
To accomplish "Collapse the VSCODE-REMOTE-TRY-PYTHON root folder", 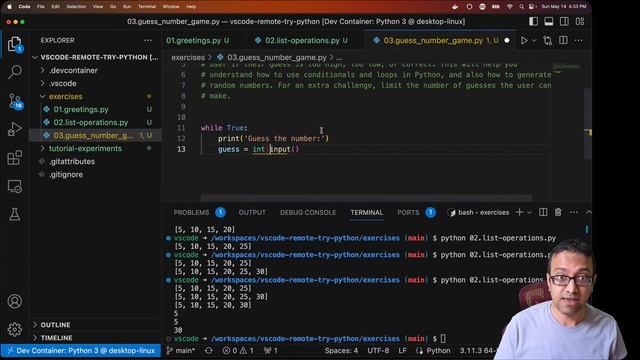I will pyautogui.click(x=96, y=57).
